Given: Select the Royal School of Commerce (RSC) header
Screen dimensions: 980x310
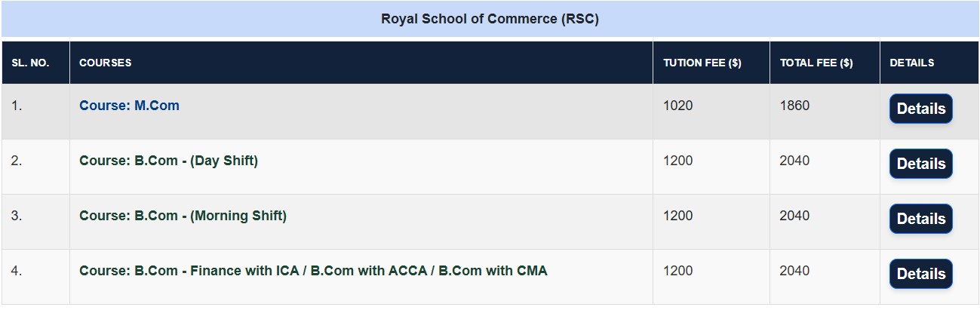Looking at the screenshot, I should click(x=490, y=19).
